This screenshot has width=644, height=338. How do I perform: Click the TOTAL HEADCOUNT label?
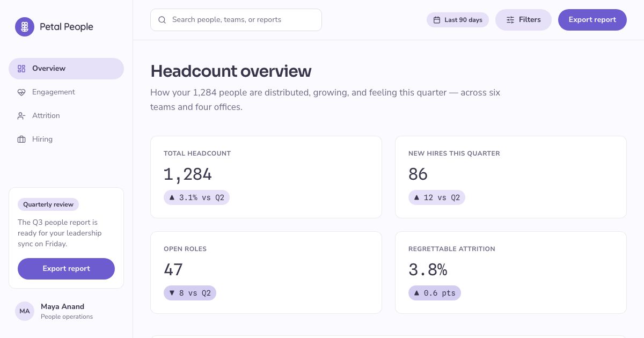coord(197,153)
